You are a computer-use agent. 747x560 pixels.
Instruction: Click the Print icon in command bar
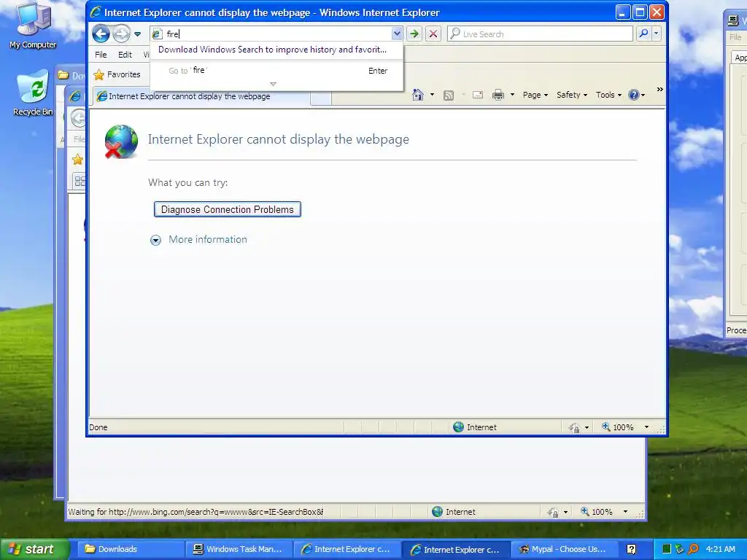(x=498, y=95)
